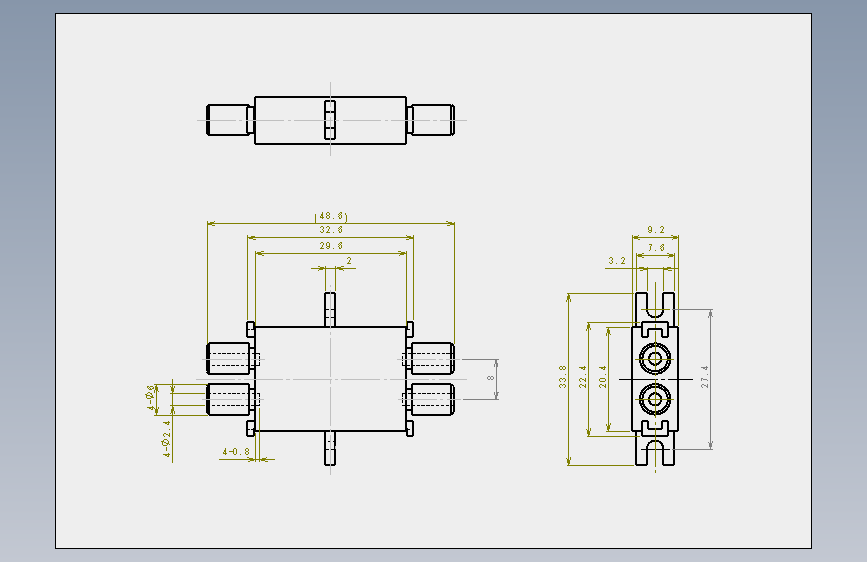This screenshot has height=562, width=867.
Task: Select the 4-Φ2.4 diameter dimension
Action: pyautogui.click(x=166, y=439)
